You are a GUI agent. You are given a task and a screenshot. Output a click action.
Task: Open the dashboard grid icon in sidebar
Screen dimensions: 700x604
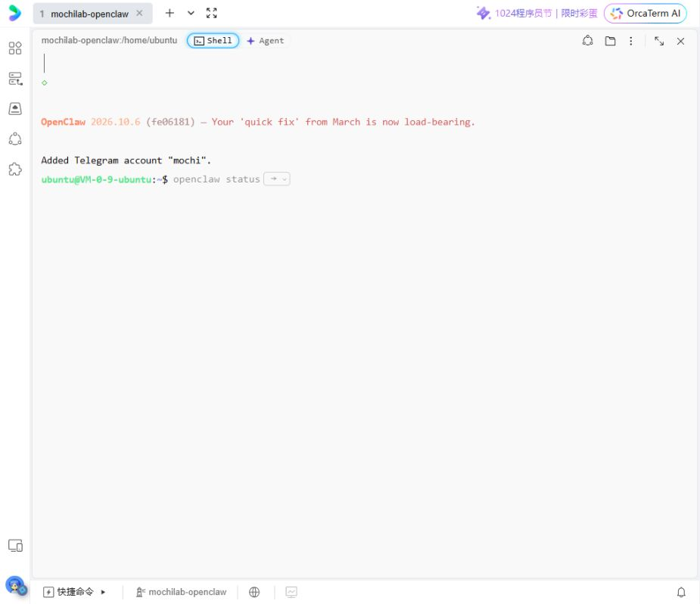(x=15, y=48)
